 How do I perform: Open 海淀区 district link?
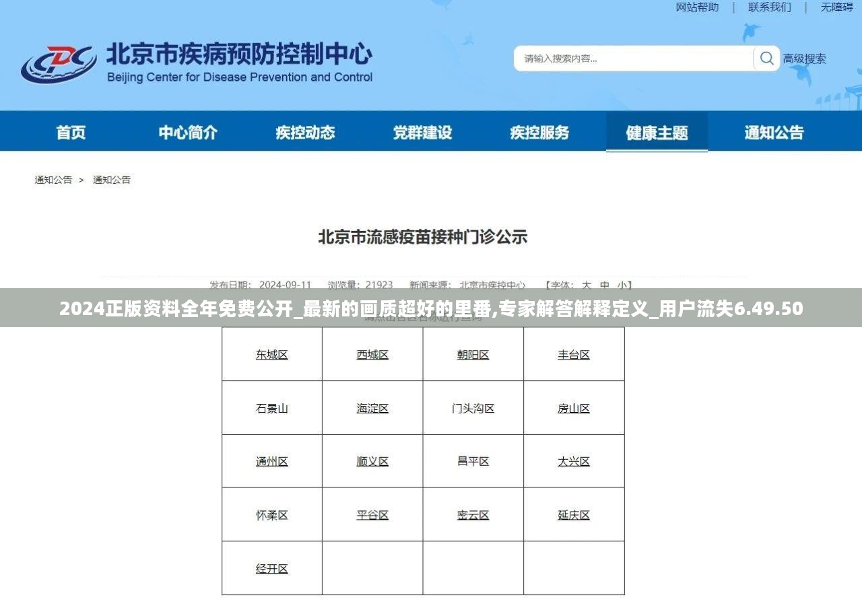(372, 408)
